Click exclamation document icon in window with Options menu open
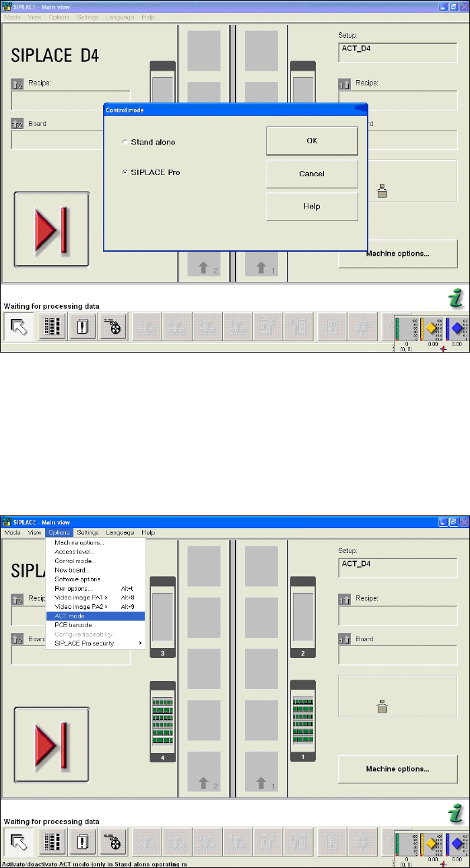 tap(83, 842)
